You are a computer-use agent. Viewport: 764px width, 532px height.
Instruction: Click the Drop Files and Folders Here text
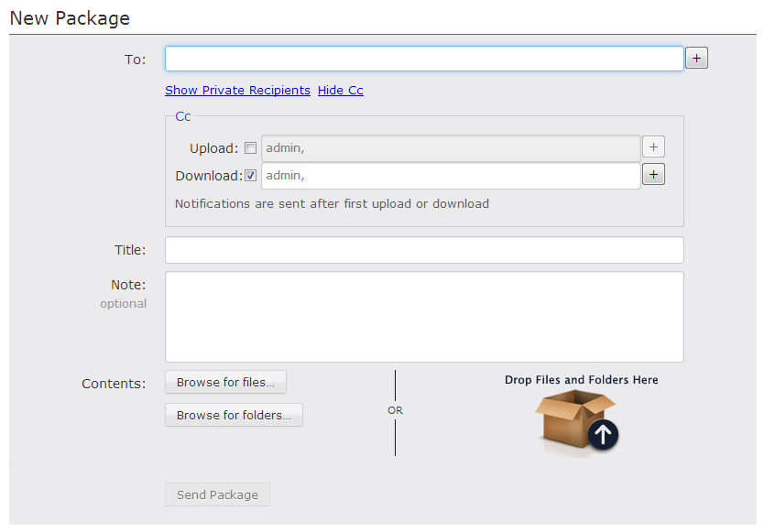coord(582,379)
